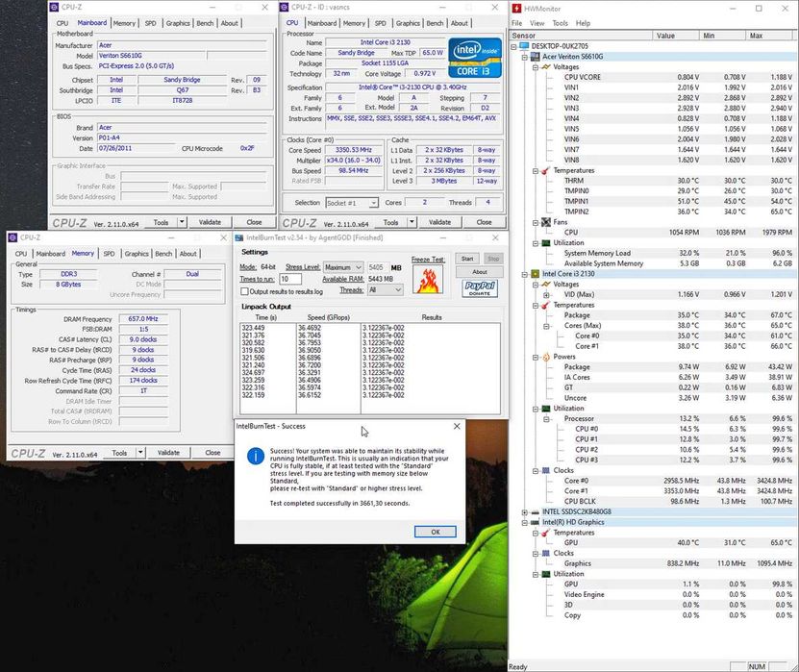
Task: Open the Tools menu in HWMonitor
Action: pos(560,23)
